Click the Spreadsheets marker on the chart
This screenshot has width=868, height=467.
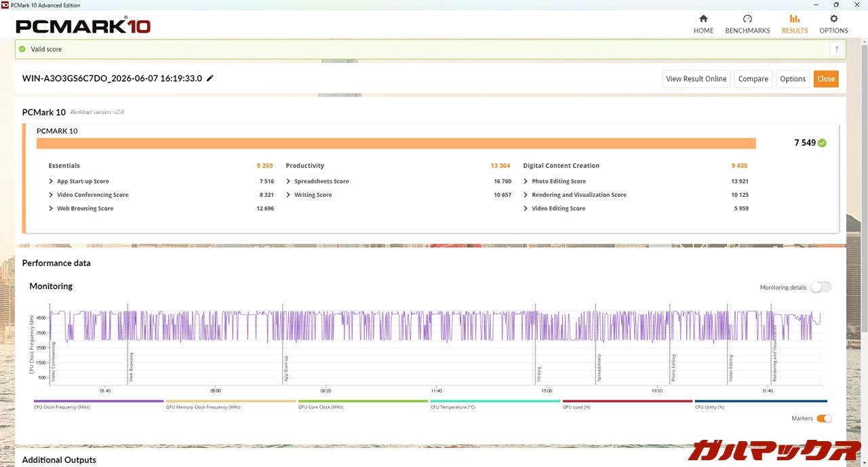(599, 367)
